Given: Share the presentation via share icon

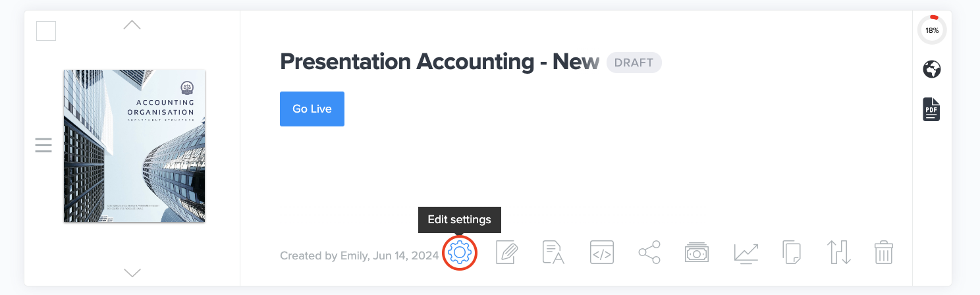Looking at the screenshot, I should pos(649,253).
